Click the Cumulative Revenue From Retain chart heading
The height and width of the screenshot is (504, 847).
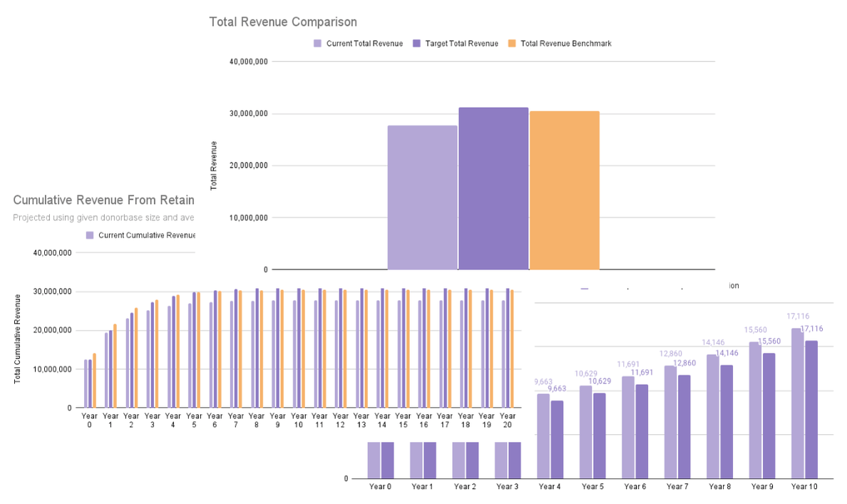point(103,200)
